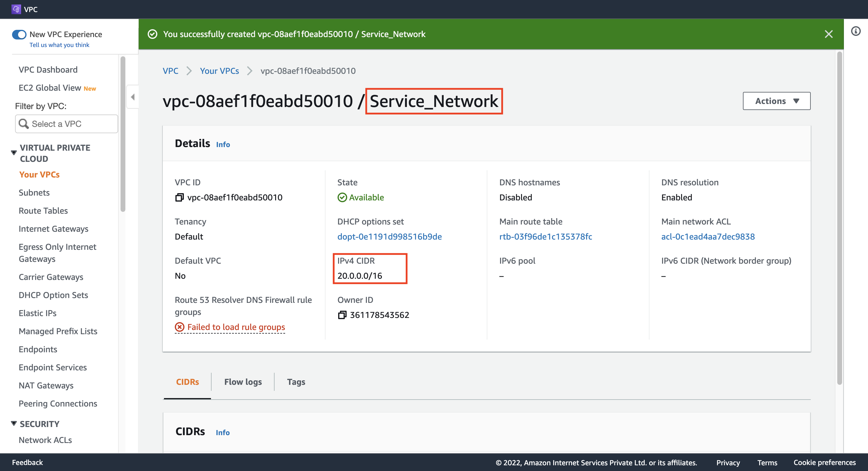Image resolution: width=868 pixels, height=471 pixels.
Task: Select the Flow logs tab
Action: [x=243, y=382]
